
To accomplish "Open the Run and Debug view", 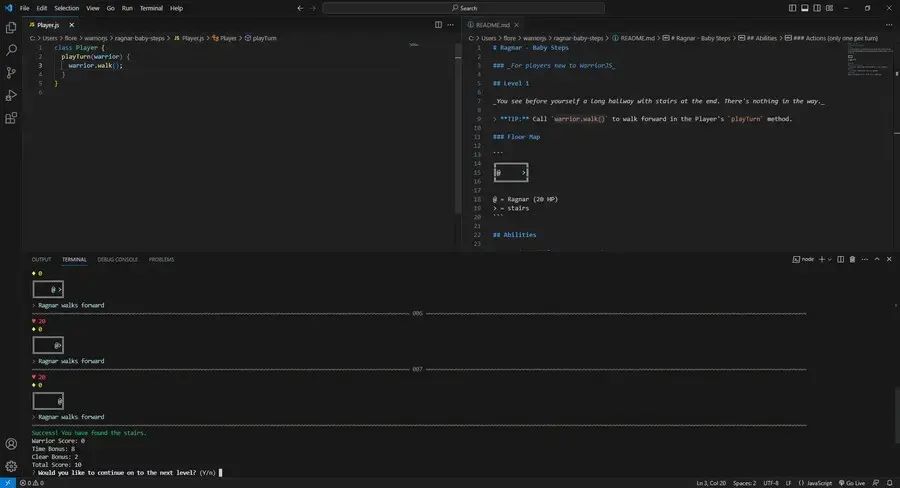I will point(11,95).
